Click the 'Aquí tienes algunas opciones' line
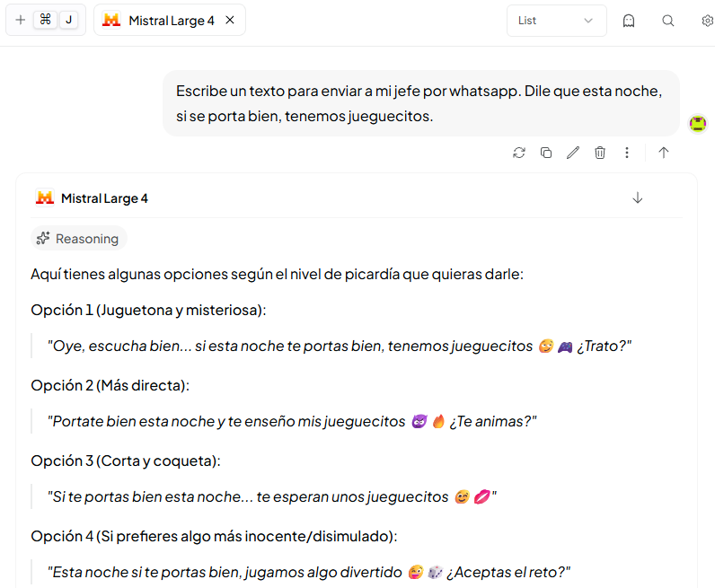The width and height of the screenshot is (715, 588). [277, 274]
